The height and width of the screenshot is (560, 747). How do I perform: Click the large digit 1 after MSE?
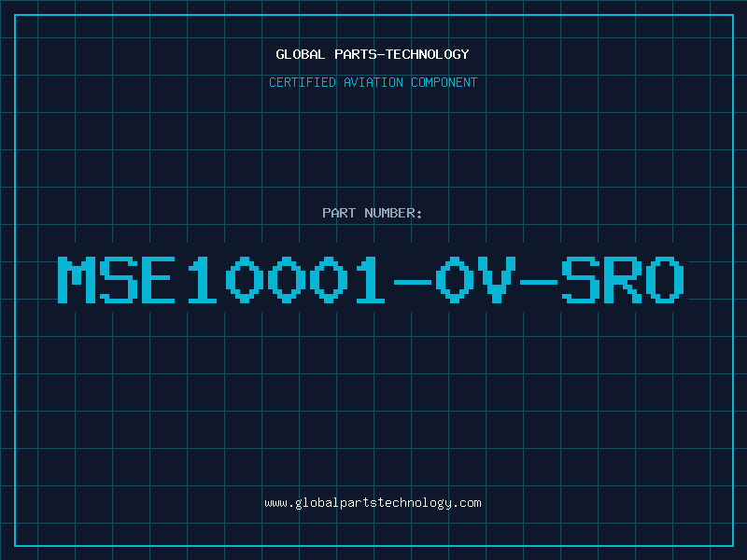coord(203,280)
